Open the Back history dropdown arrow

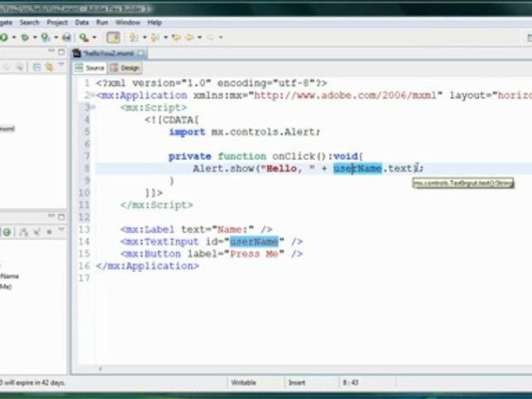[x=199, y=37]
